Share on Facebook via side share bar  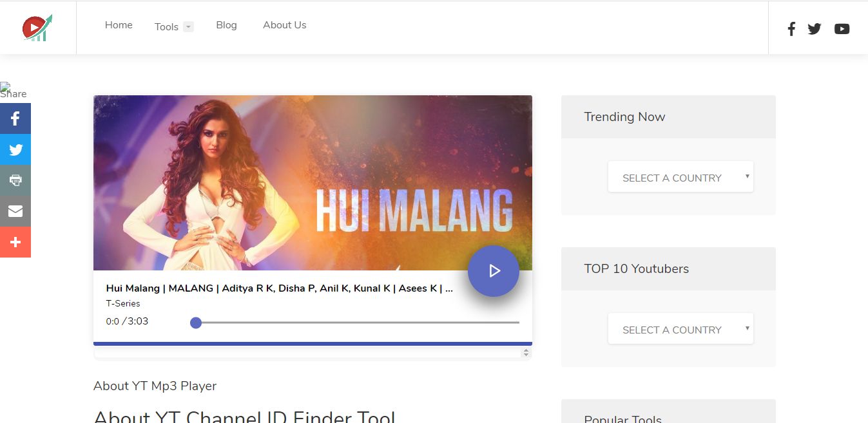[x=15, y=118]
